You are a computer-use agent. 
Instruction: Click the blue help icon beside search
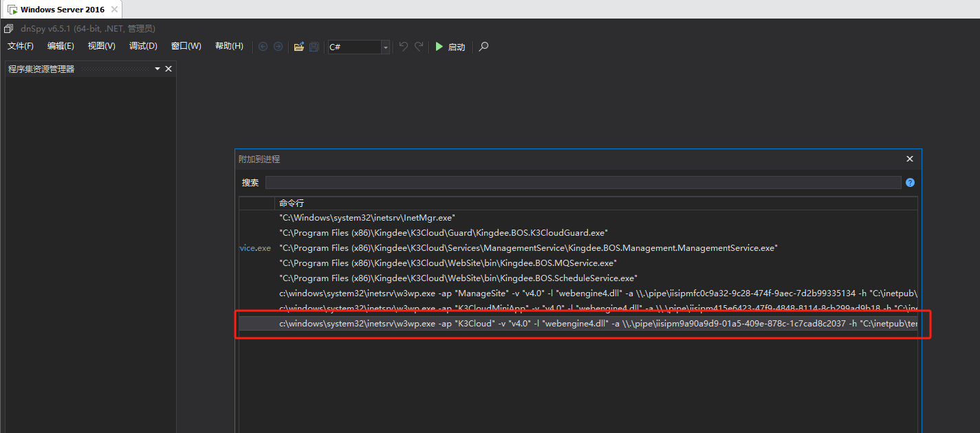[x=910, y=182]
